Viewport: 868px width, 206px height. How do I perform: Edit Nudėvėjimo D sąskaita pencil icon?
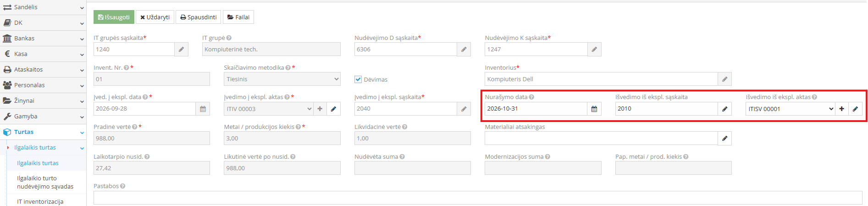464,49
